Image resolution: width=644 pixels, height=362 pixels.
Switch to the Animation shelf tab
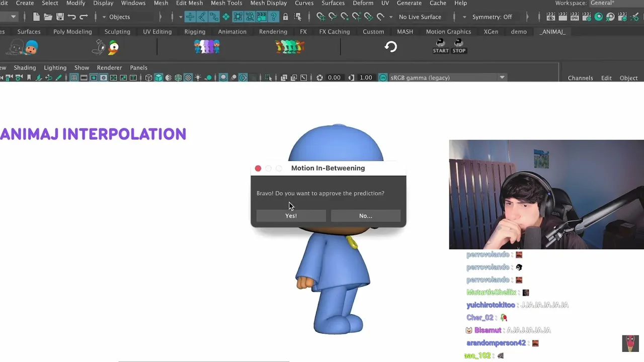[x=232, y=32]
